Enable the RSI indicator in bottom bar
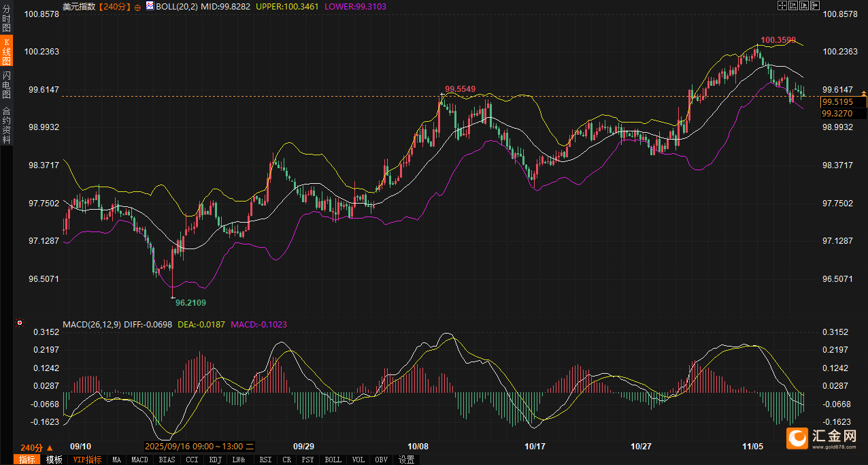 click(x=265, y=460)
